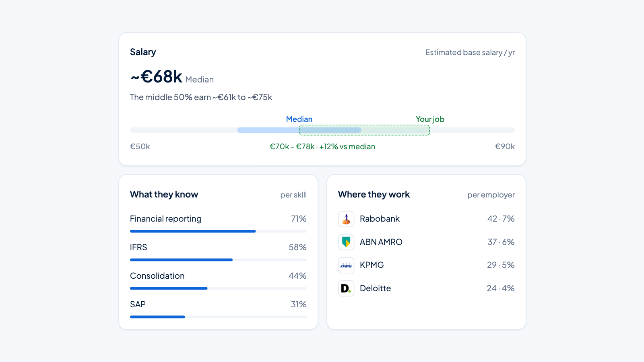Viewport: 644px width, 362px height.
Task: Click the middle 50% earn sentence
Action: coord(201,97)
